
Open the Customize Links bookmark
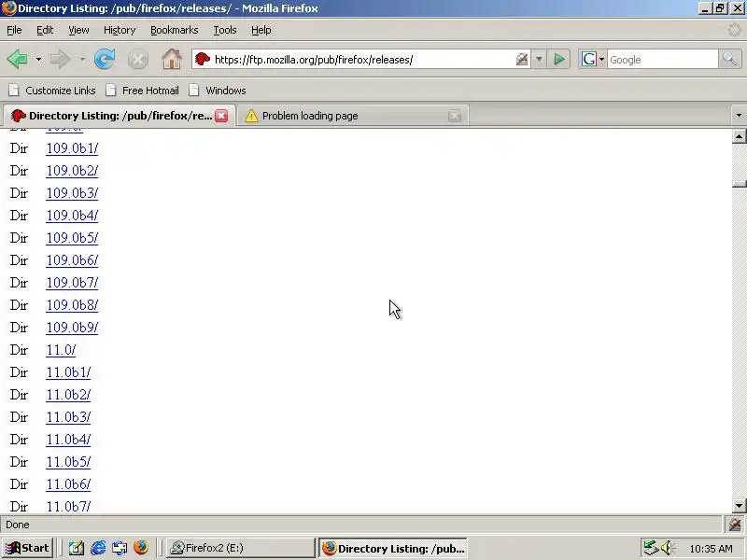point(52,91)
